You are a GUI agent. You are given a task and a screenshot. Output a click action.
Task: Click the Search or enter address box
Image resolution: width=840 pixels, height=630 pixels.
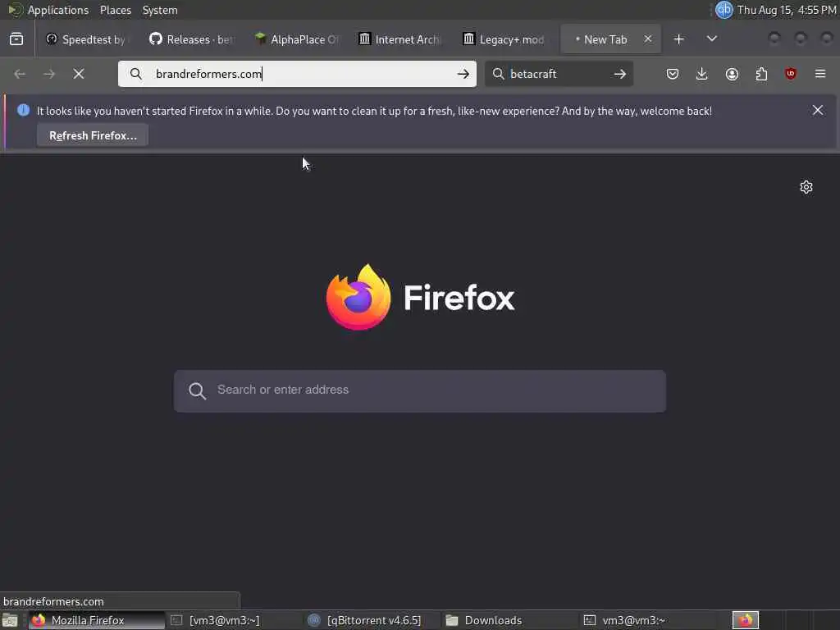click(420, 390)
